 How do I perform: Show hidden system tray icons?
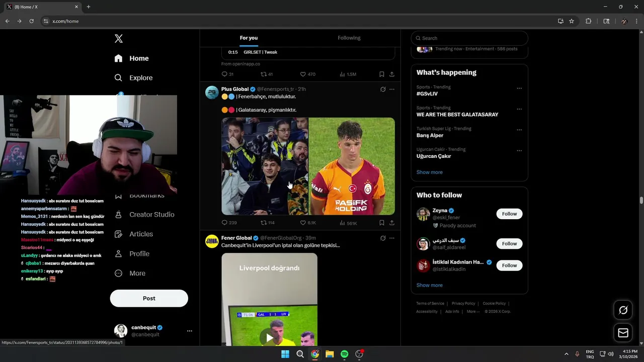(566, 354)
